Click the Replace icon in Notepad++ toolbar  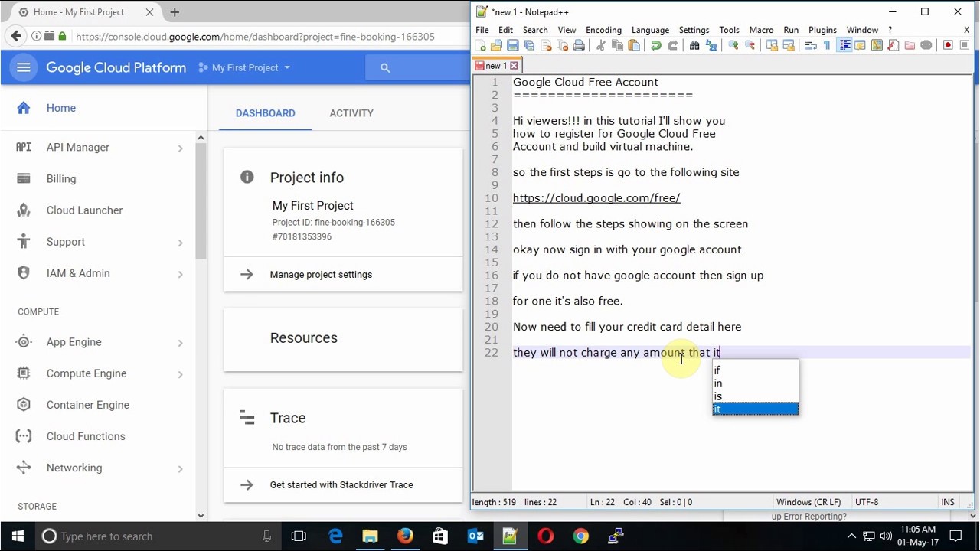710,46
